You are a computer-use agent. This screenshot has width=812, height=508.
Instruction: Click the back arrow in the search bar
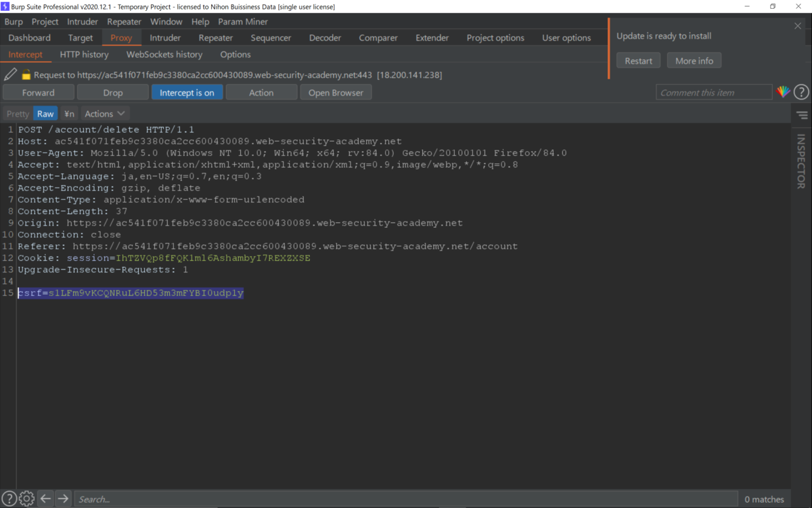[45, 499]
